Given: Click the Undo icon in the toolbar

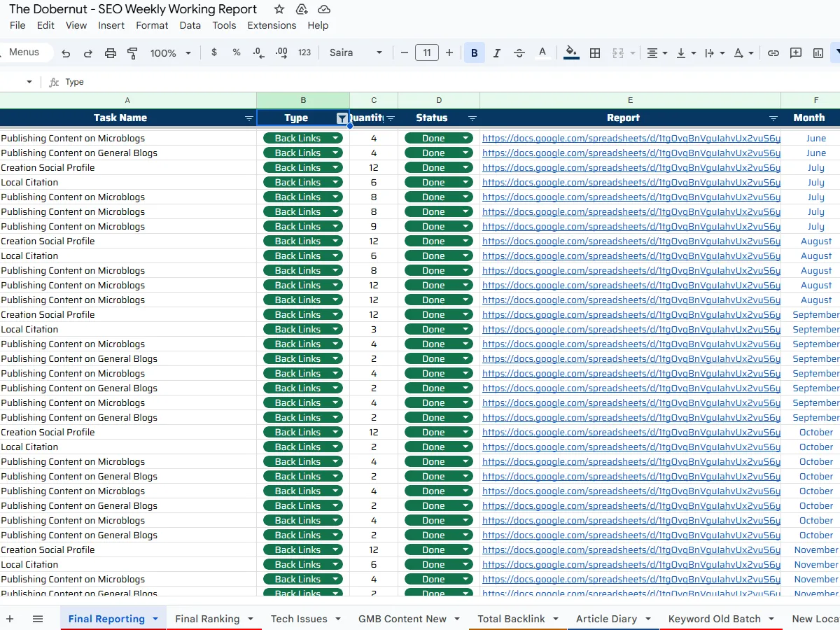Looking at the screenshot, I should (66, 53).
